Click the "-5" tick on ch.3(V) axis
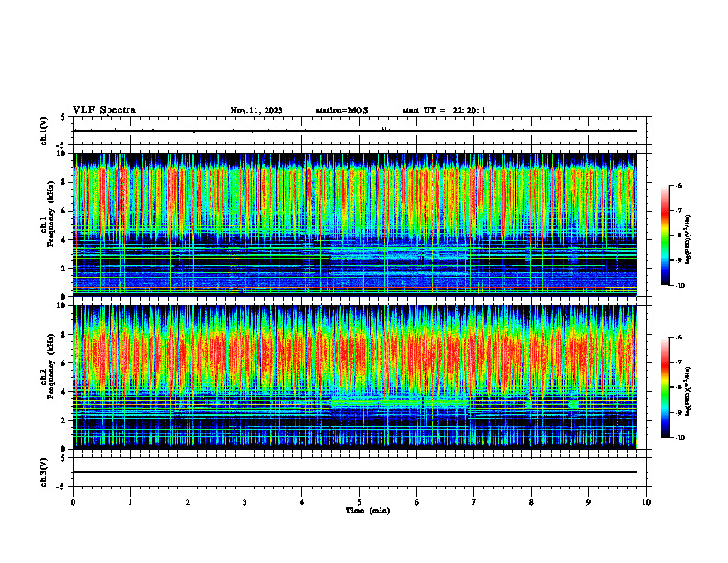The width and height of the screenshot is (728, 563). coord(62,487)
